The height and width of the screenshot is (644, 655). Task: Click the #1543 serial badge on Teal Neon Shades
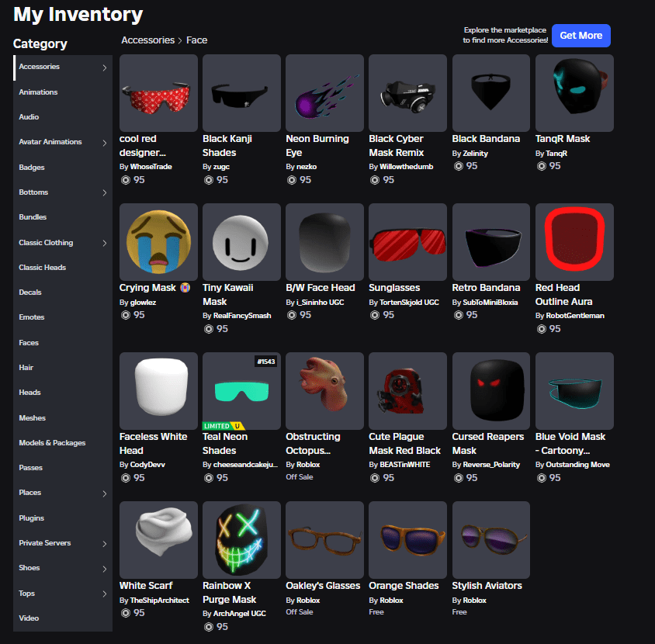[x=266, y=361]
